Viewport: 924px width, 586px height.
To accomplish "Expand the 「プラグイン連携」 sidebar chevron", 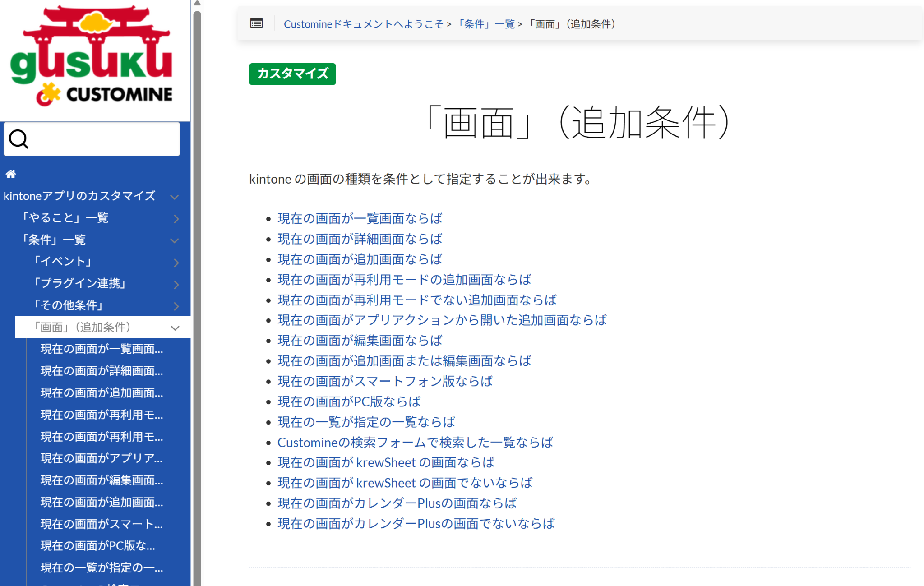I will click(176, 284).
